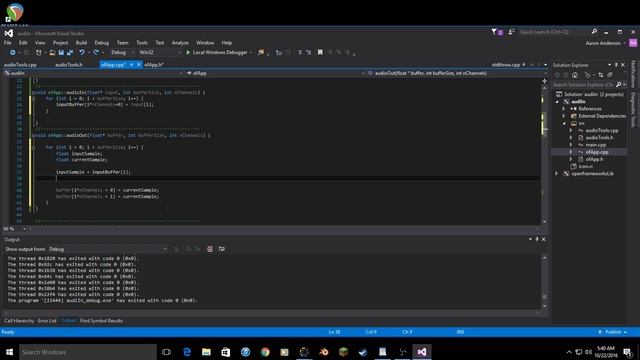Toggle auto-hide pin on Output panel
Screen dimensions: 640x360
(537, 239)
